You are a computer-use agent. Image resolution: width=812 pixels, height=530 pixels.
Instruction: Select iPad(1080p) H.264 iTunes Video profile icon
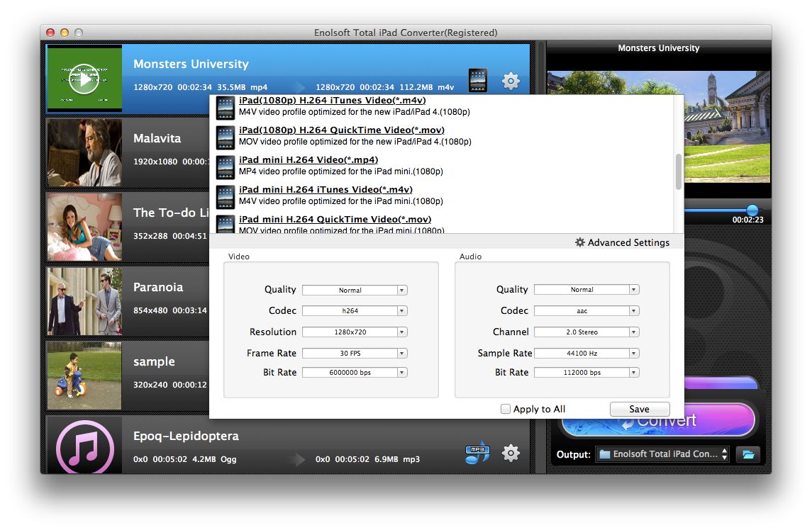coord(226,108)
